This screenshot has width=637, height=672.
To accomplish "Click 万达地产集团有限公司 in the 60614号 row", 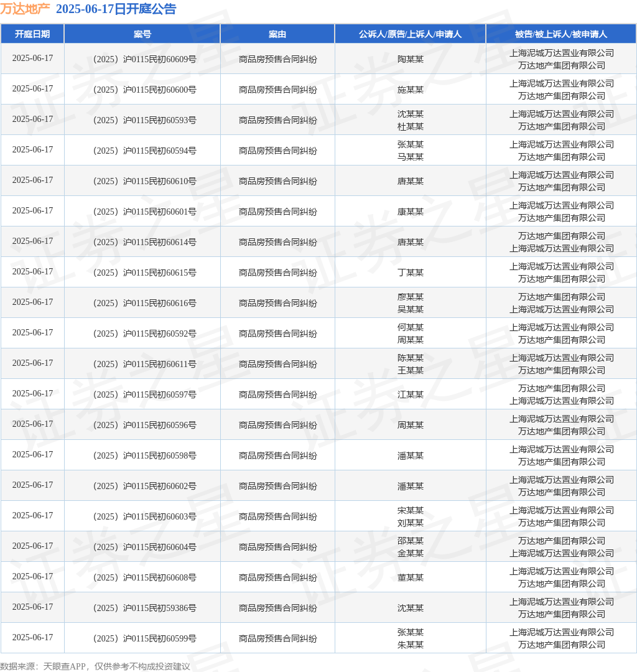I will 562,236.
